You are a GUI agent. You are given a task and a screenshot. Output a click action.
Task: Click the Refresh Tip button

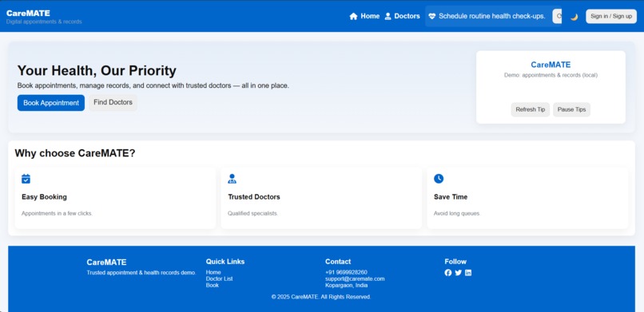tap(531, 109)
